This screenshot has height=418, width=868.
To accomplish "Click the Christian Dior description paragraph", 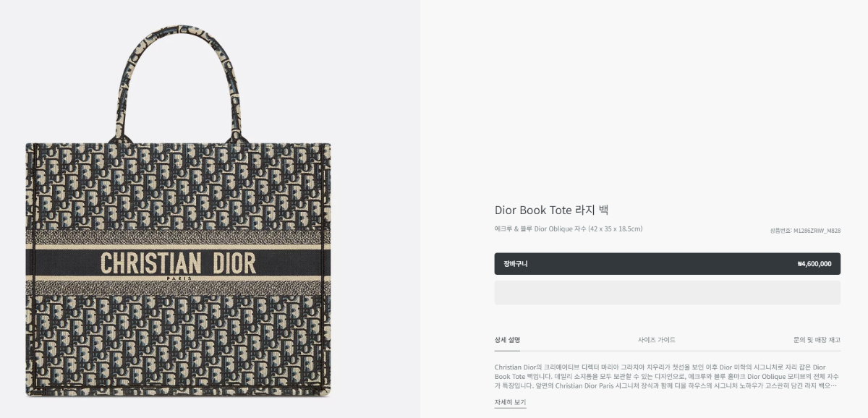I will coord(665,376).
